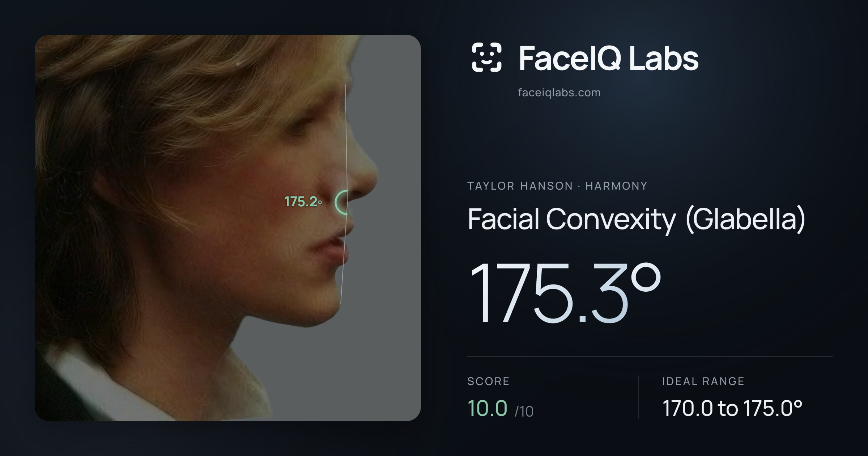The image size is (868, 456).
Task: Select the profile photo thumbnail
Action: click(228, 228)
